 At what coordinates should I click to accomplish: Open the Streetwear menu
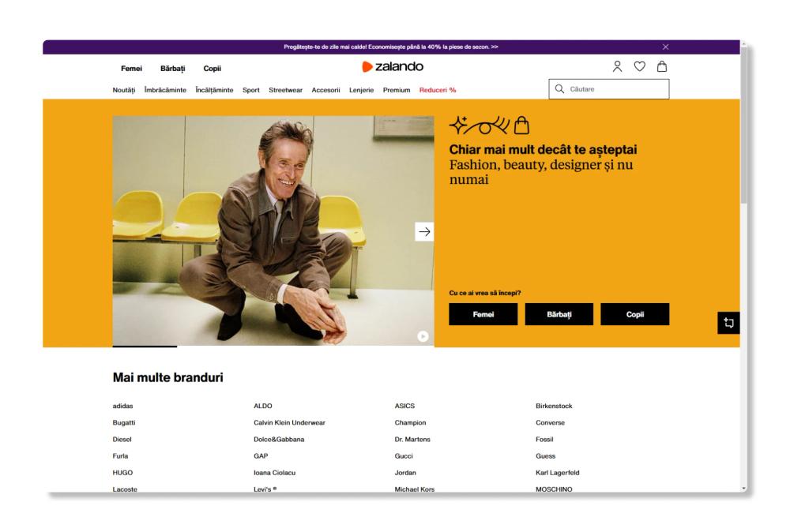click(286, 90)
